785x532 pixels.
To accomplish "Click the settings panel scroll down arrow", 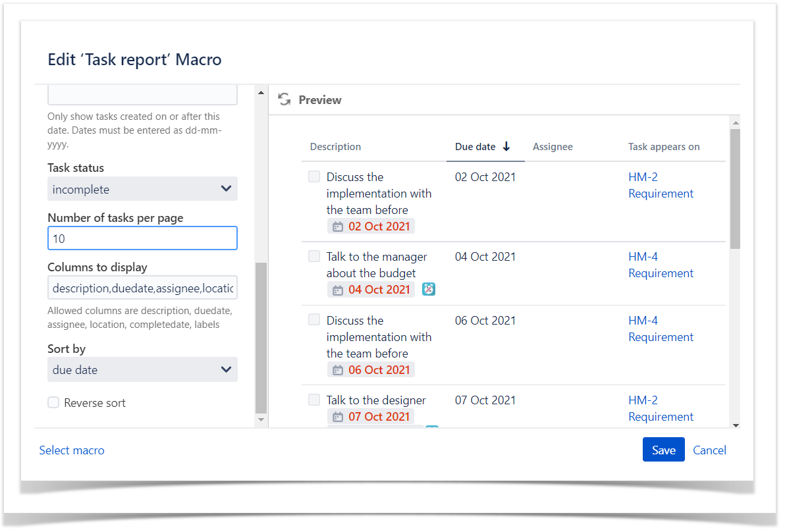I will 261,419.
